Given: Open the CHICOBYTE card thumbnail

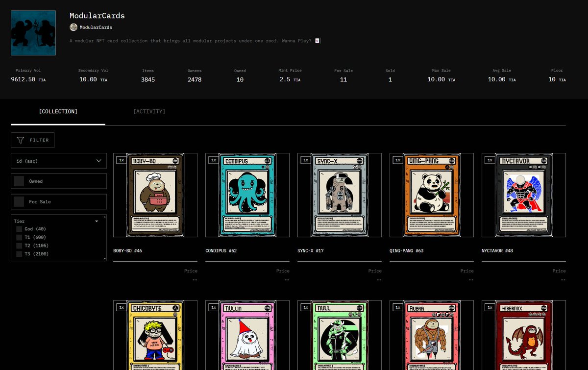Looking at the screenshot, I should (155, 338).
